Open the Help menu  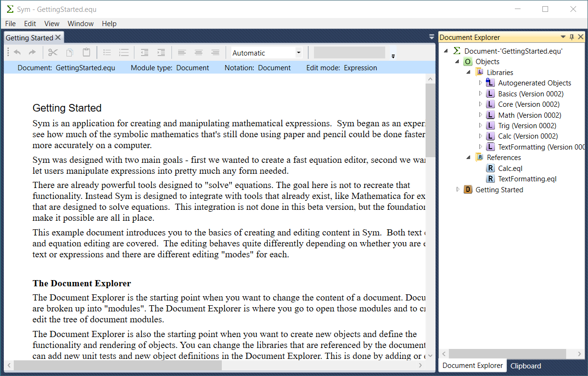tap(109, 24)
